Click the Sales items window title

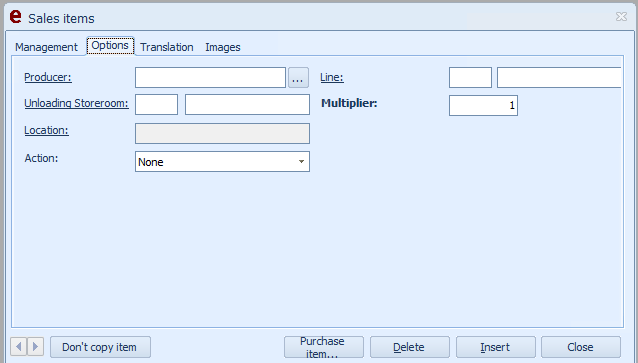(x=61, y=18)
